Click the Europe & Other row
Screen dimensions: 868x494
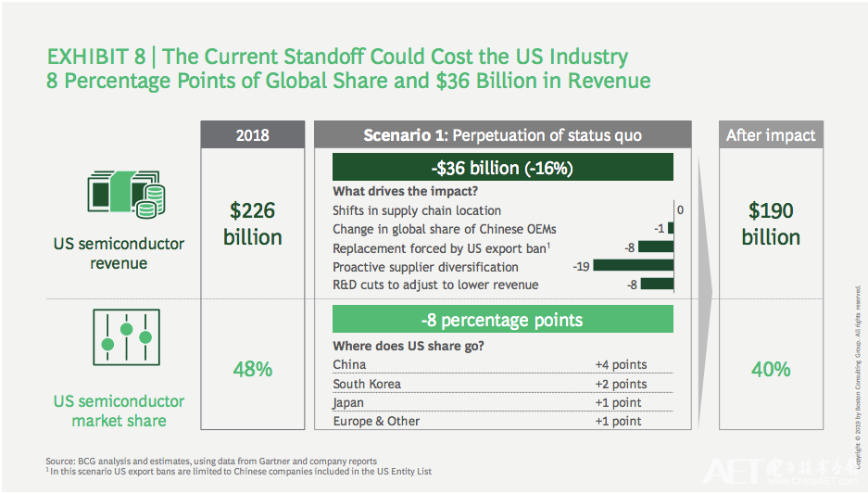coord(503,421)
